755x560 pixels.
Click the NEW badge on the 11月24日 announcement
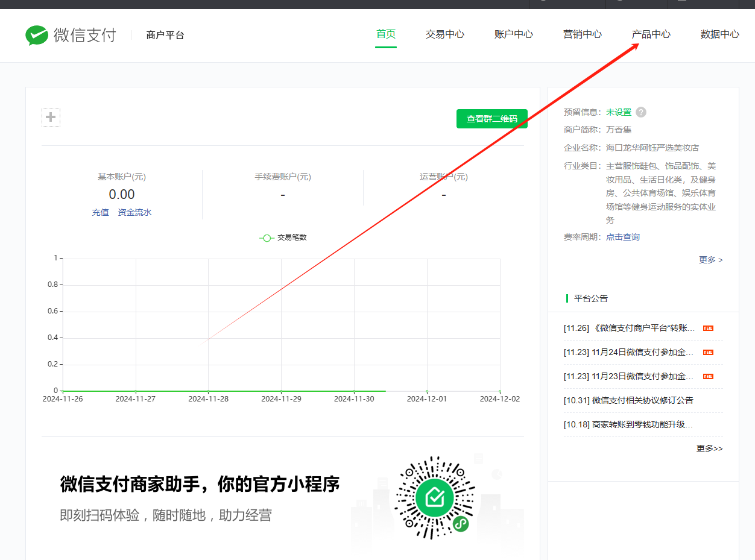[x=708, y=353]
